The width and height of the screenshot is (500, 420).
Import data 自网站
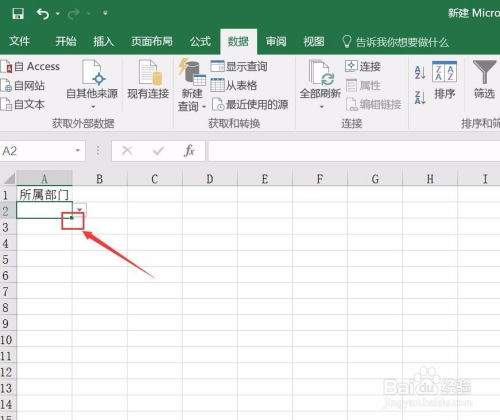[x=23, y=86]
